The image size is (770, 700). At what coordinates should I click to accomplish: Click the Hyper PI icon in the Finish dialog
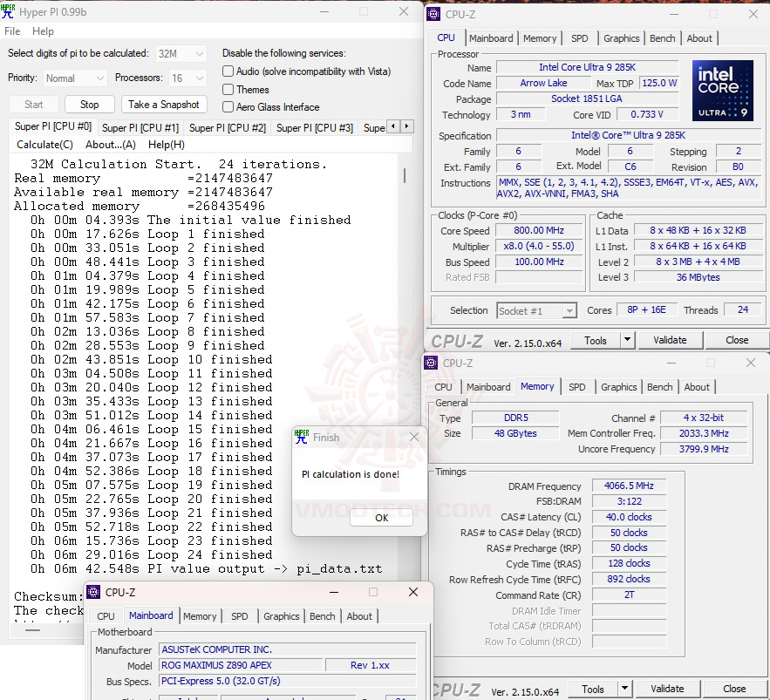click(302, 438)
